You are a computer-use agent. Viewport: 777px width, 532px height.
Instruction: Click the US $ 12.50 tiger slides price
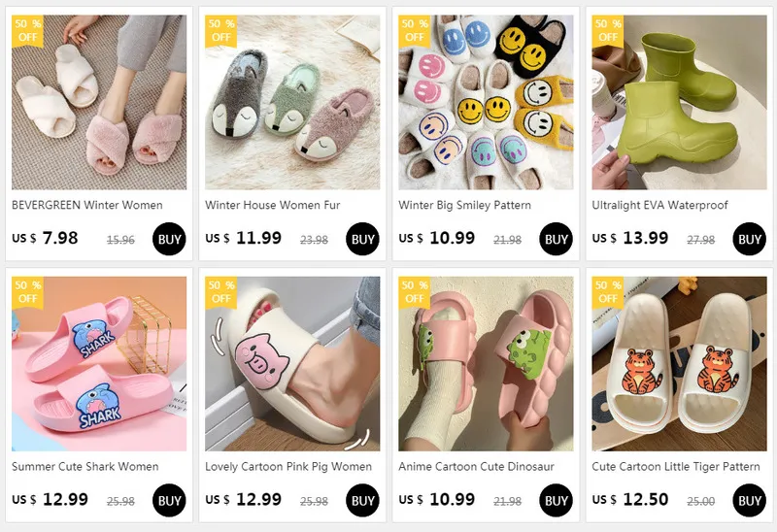pyautogui.click(x=629, y=499)
